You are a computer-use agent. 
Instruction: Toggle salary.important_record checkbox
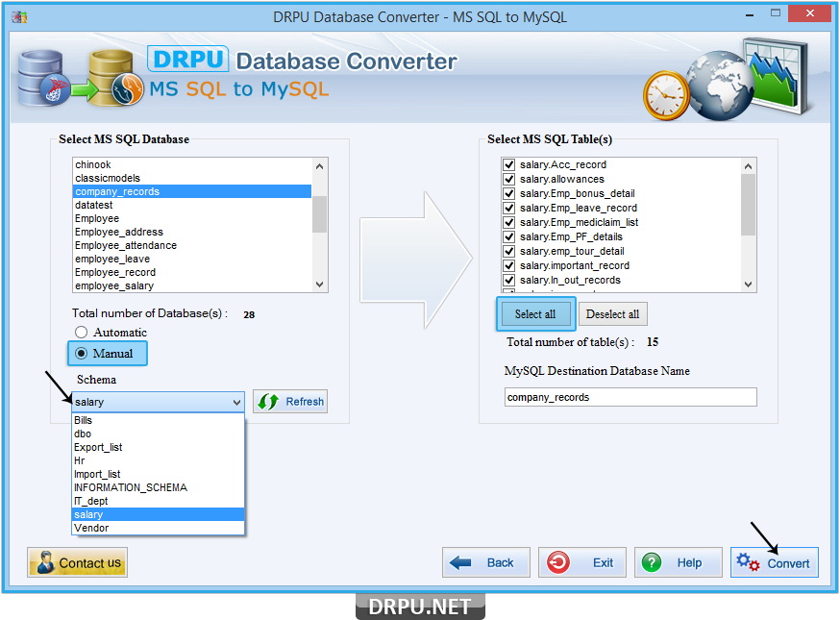click(509, 266)
